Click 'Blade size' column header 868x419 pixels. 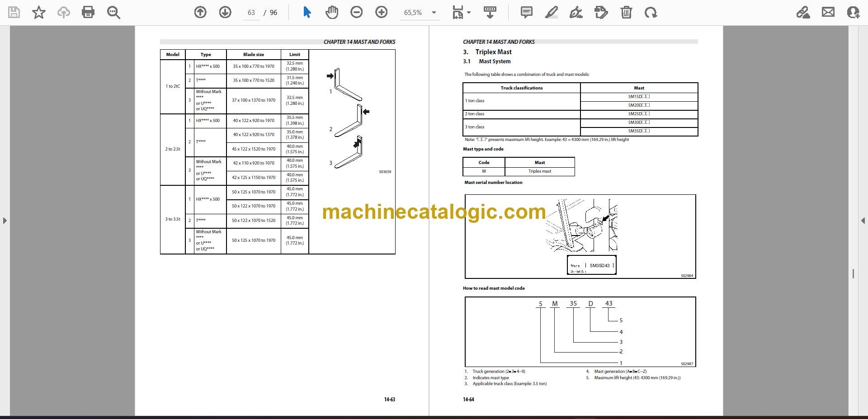pyautogui.click(x=254, y=55)
